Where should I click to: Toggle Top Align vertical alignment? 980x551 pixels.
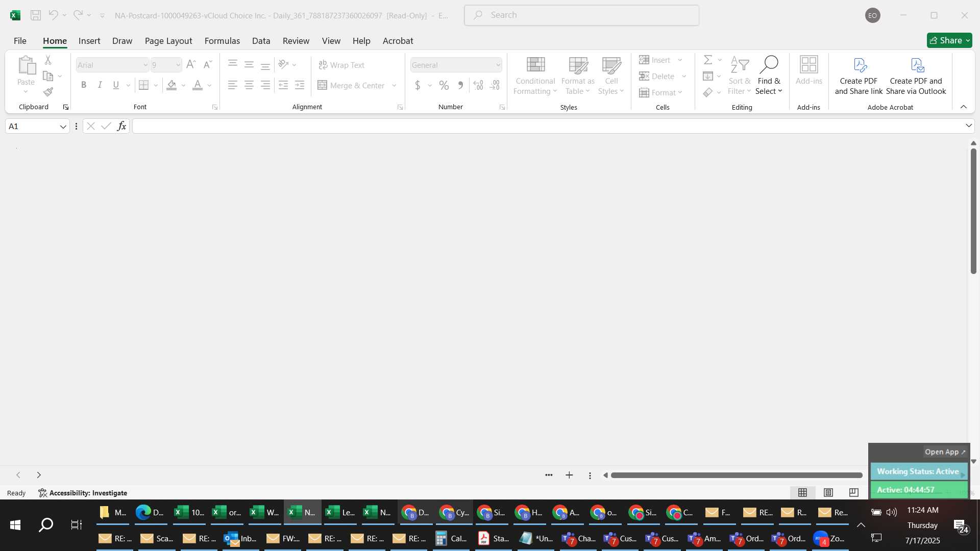point(233,64)
